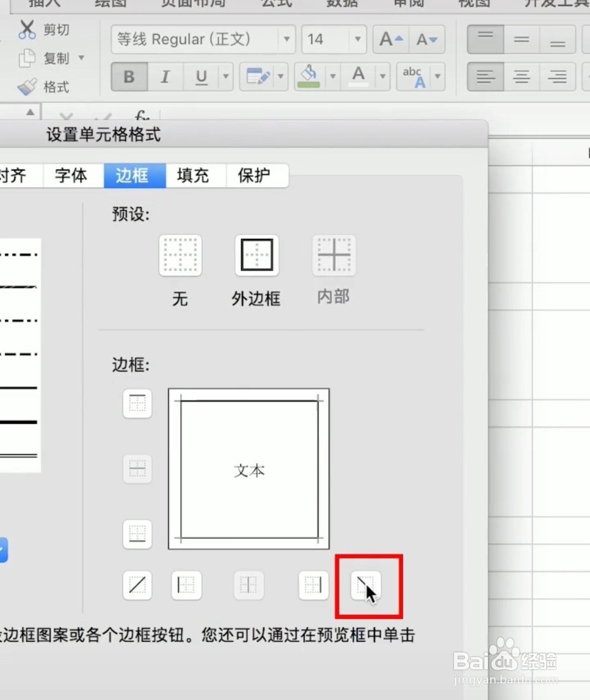The height and width of the screenshot is (700, 590).
Task: Select the Cut (剪切) icon
Action: [28, 29]
